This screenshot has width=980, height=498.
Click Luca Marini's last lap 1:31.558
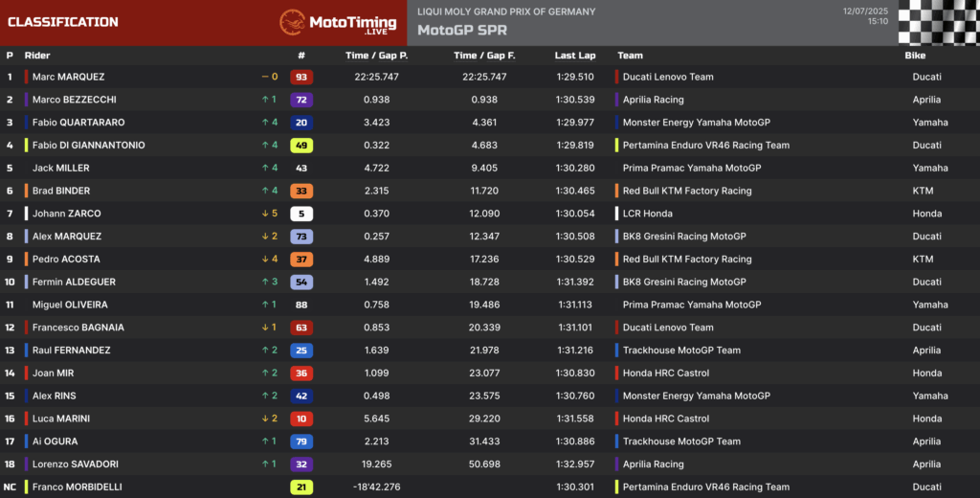click(x=575, y=419)
